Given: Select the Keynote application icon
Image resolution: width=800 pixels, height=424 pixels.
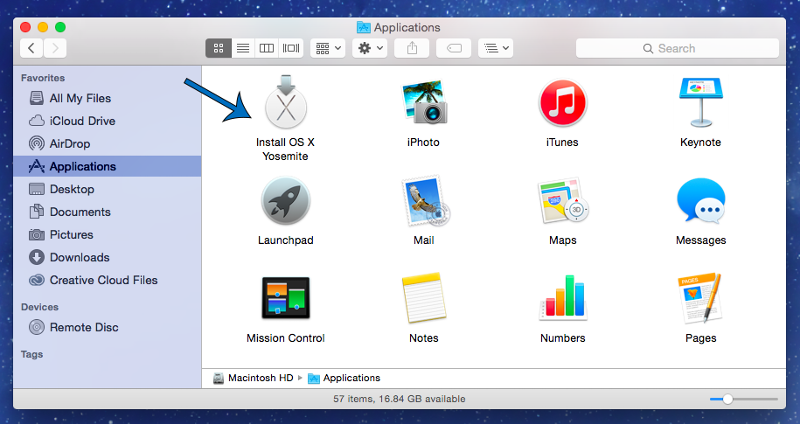Looking at the screenshot, I should pyautogui.click(x=701, y=103).
